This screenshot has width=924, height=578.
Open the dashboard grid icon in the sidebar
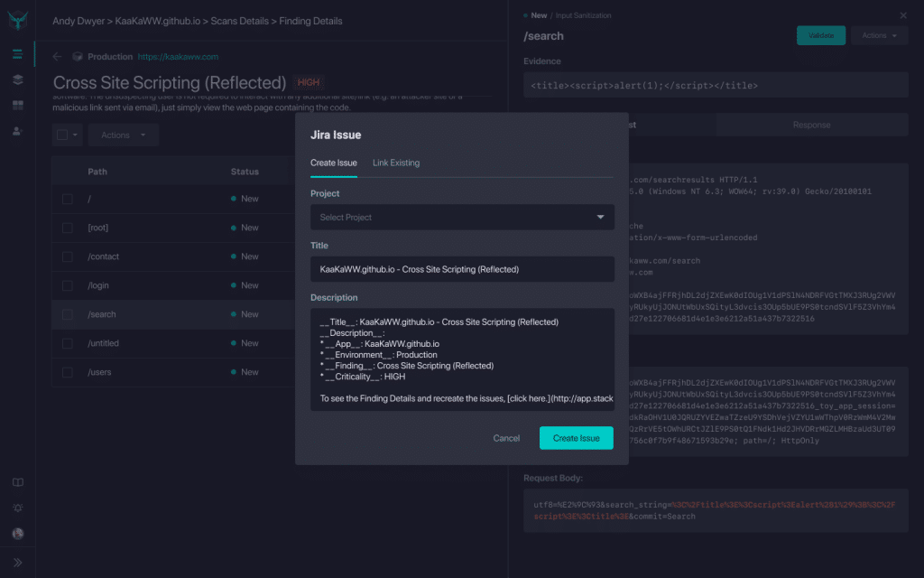18,105
